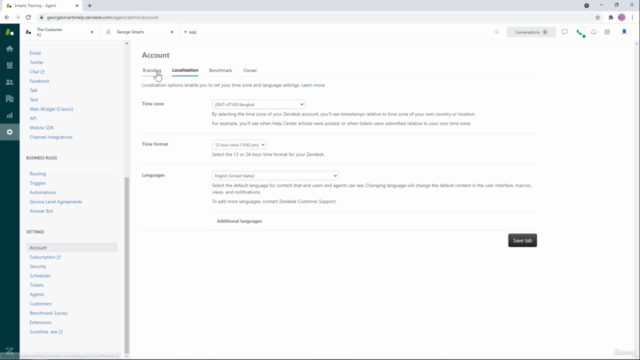Image resolution: width=640 pixels, height=360 pixels.
Task: Open Service Level Agreements link
Action: click(56, 202)
